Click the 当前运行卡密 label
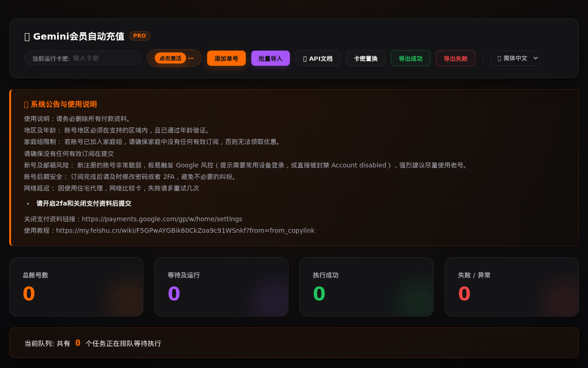Image resolution: width=588 pixels, height=368 pixels. [51, 58]
